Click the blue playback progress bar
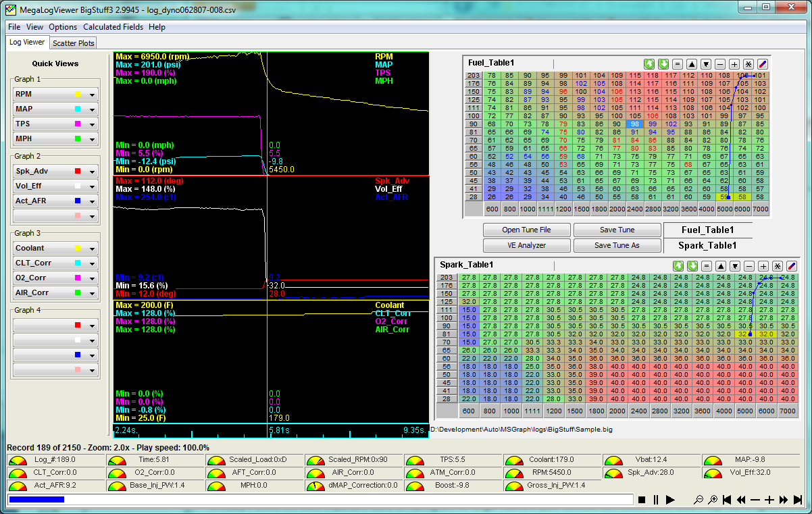This screenshot has width=812, height=514. coord(36,500)
